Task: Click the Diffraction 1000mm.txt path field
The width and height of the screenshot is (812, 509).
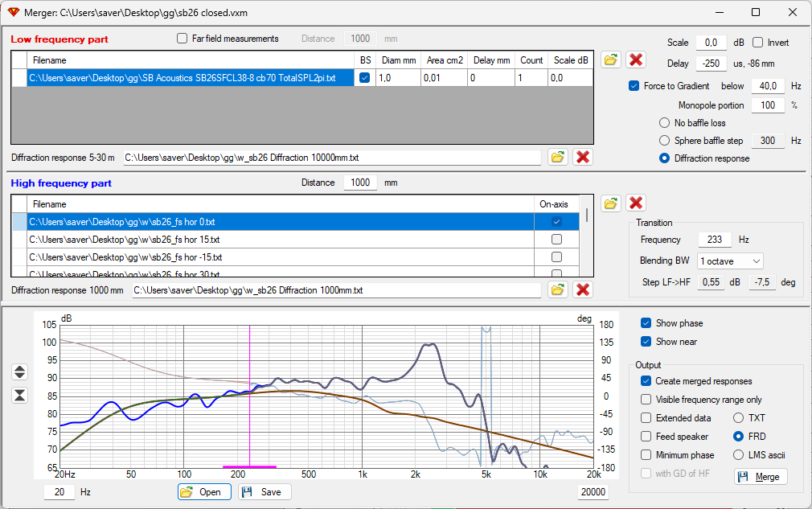Action: (x=337, y=290)
